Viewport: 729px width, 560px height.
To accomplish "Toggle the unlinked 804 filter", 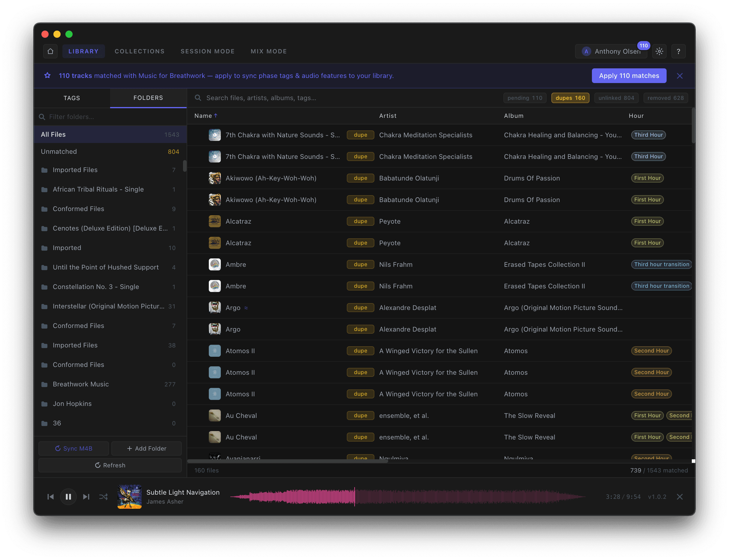I will click(616, 98).
